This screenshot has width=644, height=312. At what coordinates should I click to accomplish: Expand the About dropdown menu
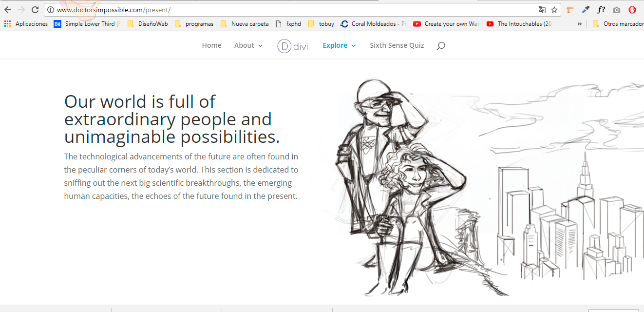pyautogui.click(x=248, y=45)
